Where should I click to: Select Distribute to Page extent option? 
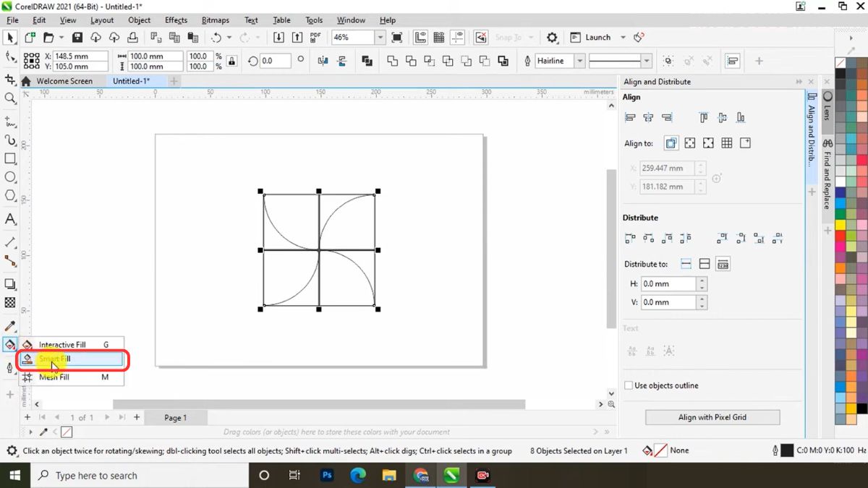pos(705,264)
